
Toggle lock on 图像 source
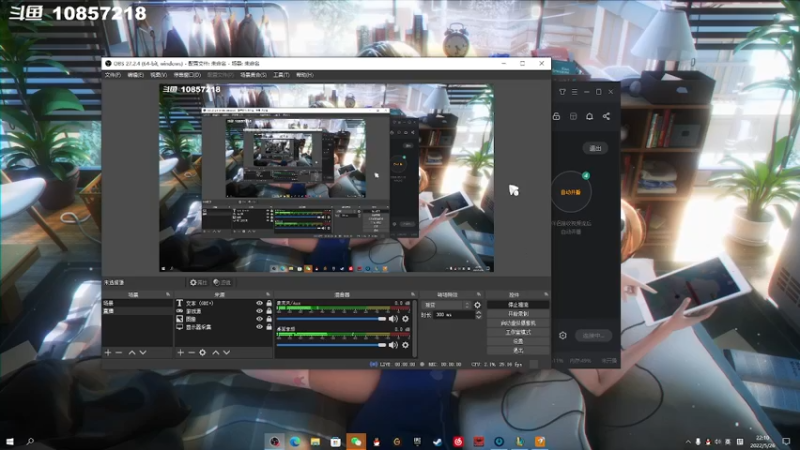coord(269,319)
